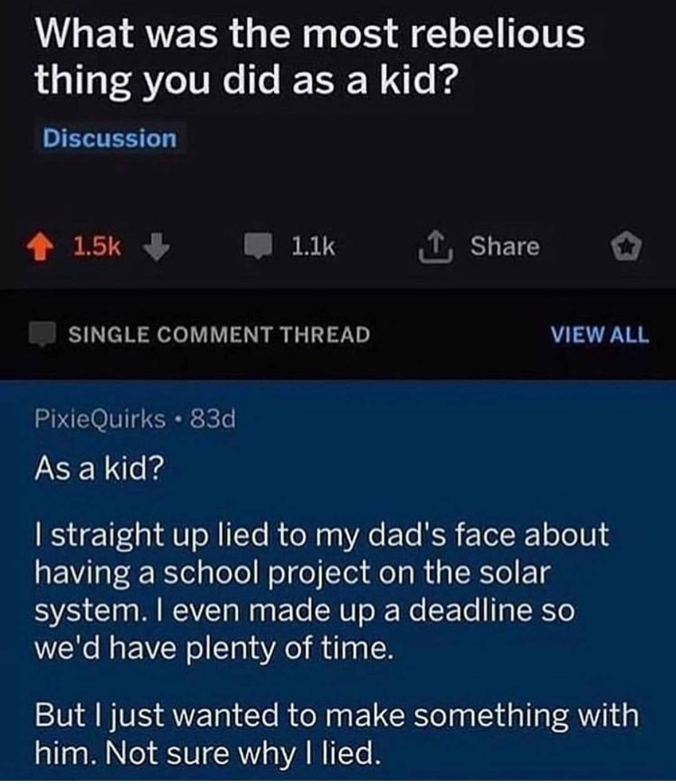676x784 pixels.
Task: Open PixieQuirks user profile
Action: [x=100, y=419]
